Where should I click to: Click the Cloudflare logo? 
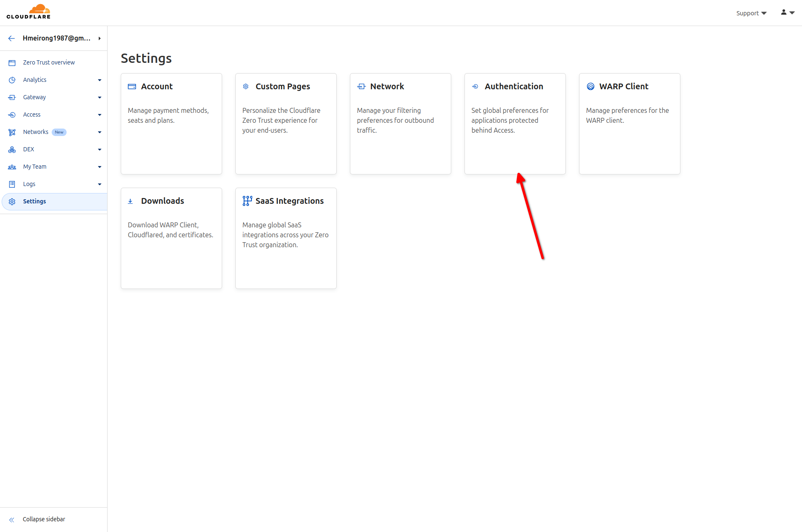pos(29,11)
